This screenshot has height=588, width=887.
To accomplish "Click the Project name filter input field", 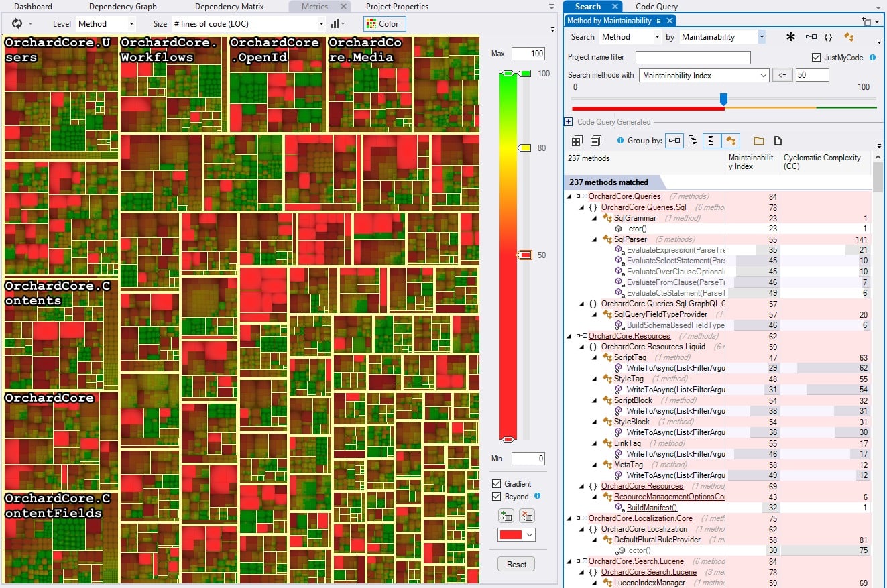I will [693, 58].
